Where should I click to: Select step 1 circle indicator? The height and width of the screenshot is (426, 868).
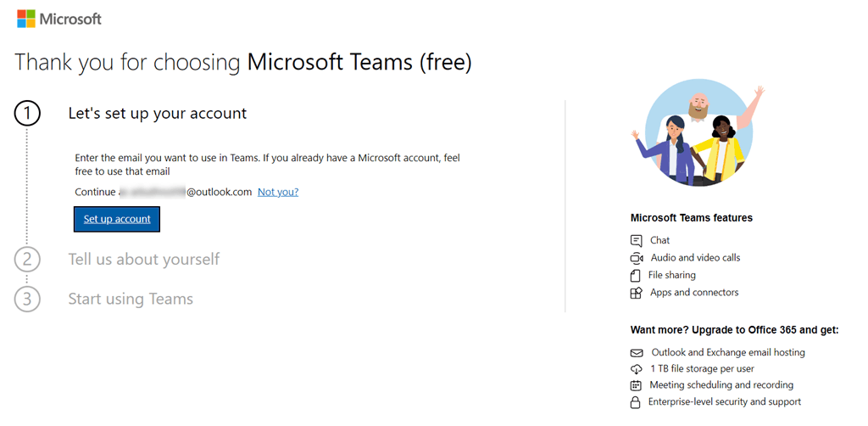pos(27,114)
